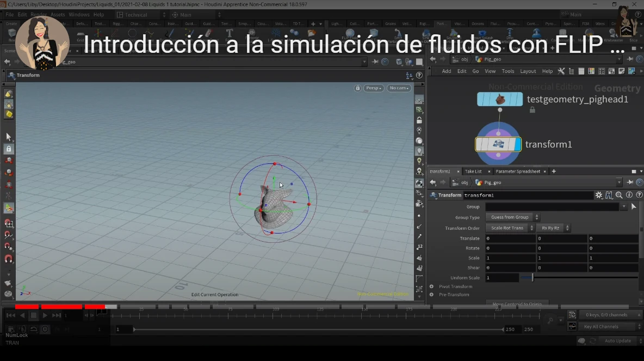
Task: Toggle the viewport camera lock icon
Action: click(x=358, y=88)
